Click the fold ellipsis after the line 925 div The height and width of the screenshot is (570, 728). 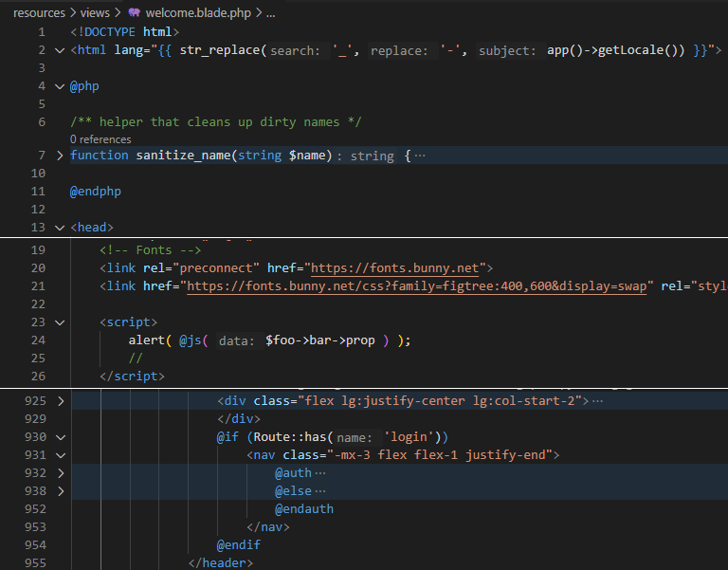597,401
